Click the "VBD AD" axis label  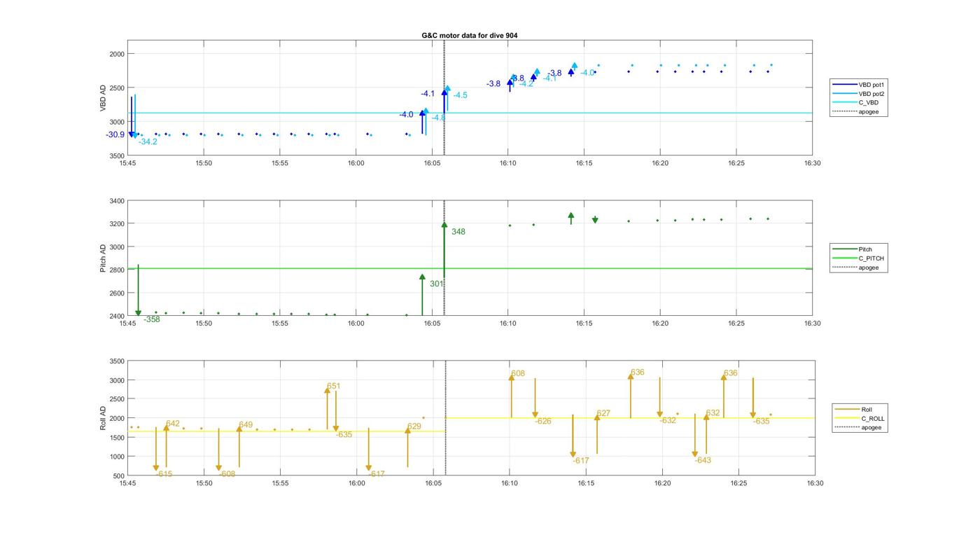click(x=103, y=98)
